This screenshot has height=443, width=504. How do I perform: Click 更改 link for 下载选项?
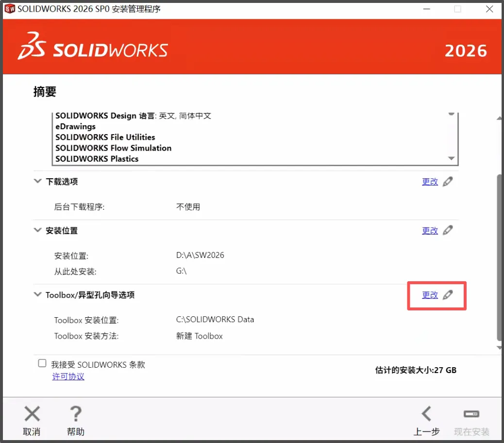[430, 182]
